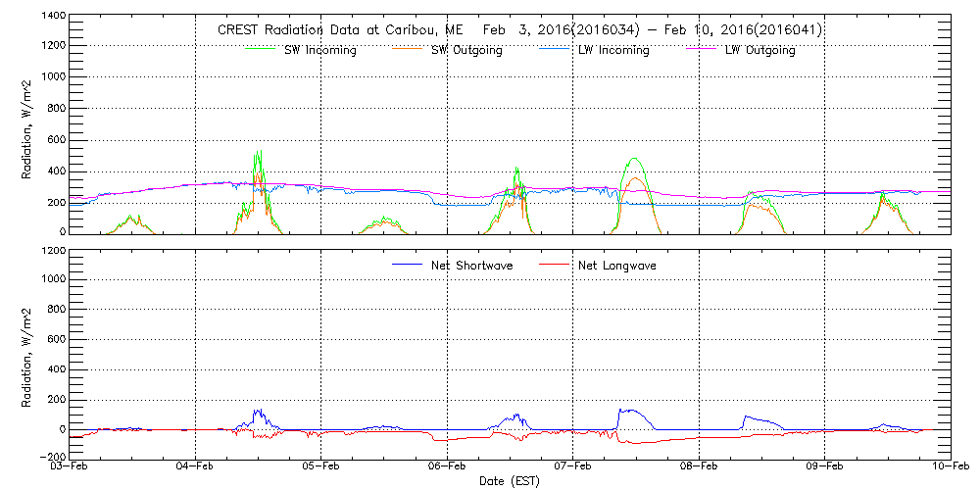Screen dimensions: 980x490
Task: Click the -200 value on lower y-axis
Action: coord(51,457)
